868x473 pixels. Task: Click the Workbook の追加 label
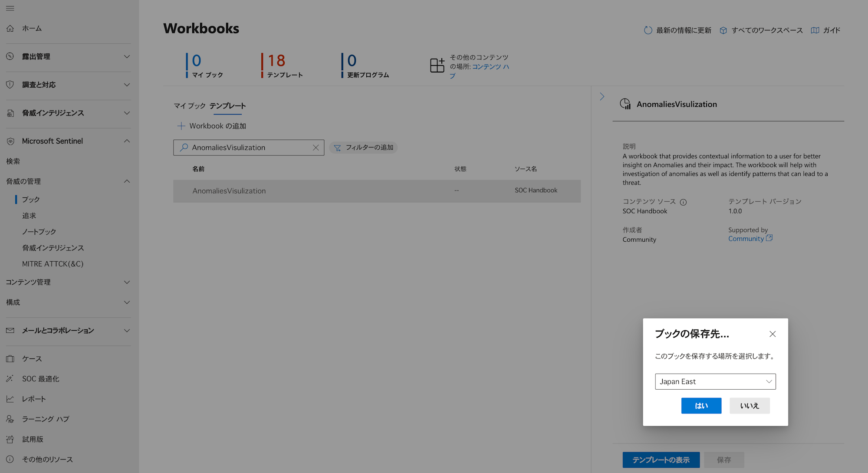(x=218, y=126)
